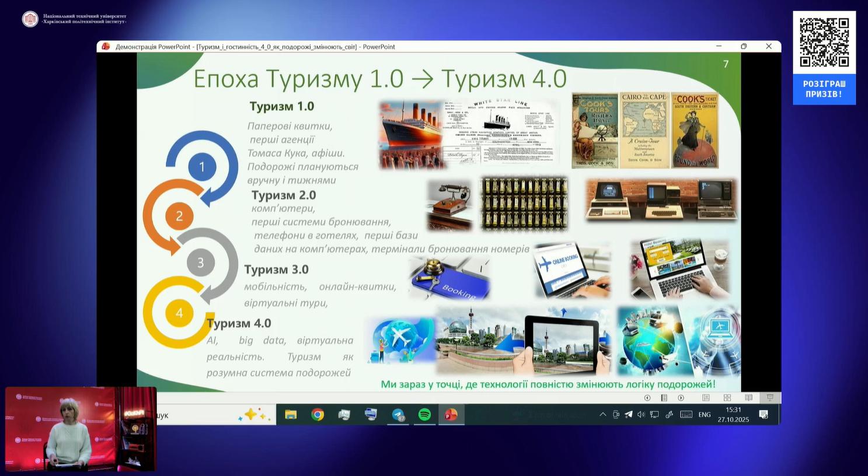Click the РОЗІГРАШ ПРИЗІВ! banner
Screen dimensions: 868x476
pos(824,89)
